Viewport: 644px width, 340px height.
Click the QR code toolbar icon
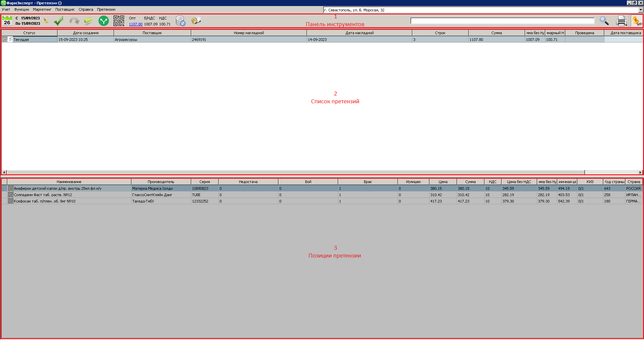click(x=119, y=21)
